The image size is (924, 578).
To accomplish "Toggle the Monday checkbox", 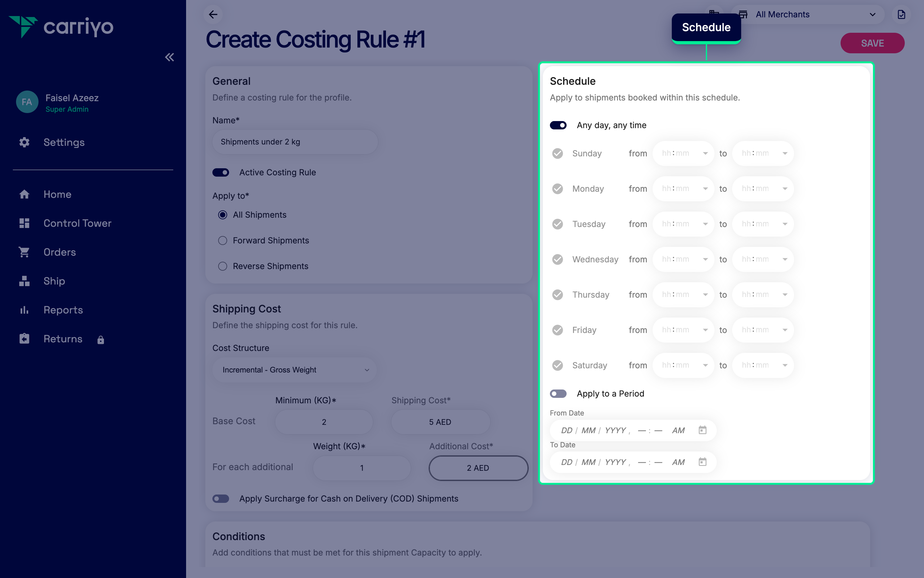I will (558, 189).
